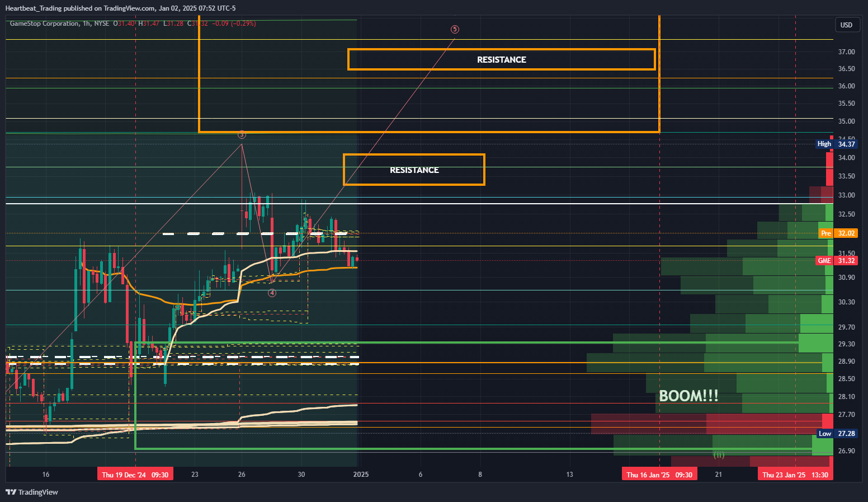Viewport: 868px width, 502px height.
Task: Click the 35.00 price axis value
Action: click(846, 121)
